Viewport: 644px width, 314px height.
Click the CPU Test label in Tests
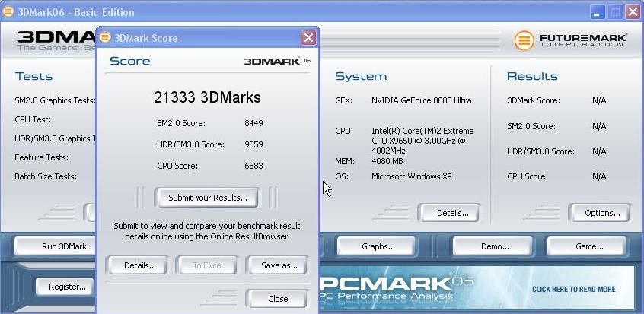[33, 119]
